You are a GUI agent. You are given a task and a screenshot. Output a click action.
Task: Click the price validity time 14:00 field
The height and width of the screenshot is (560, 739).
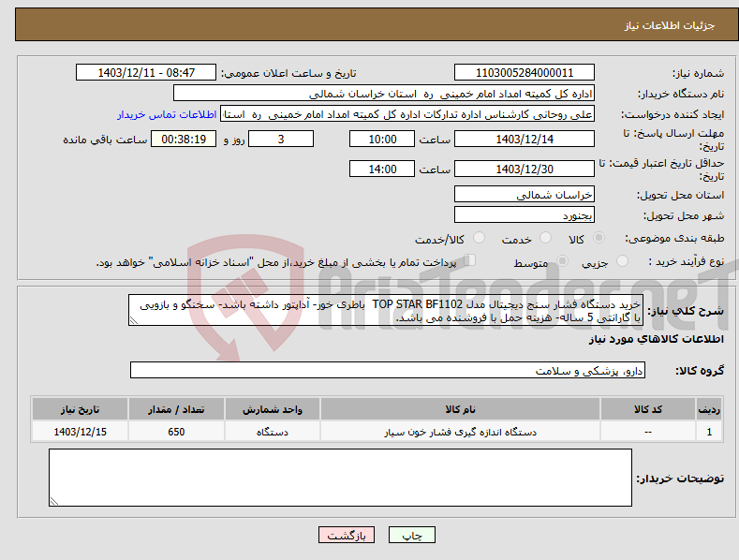point(382,169)
